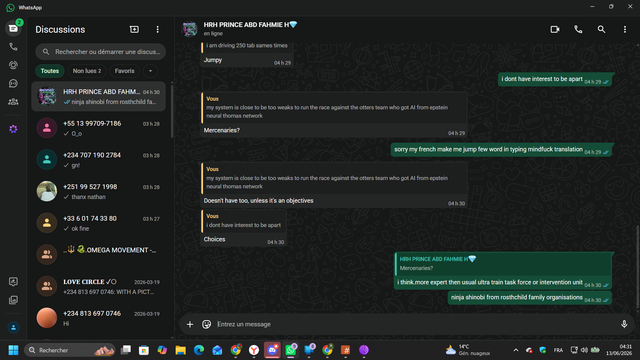640x360 pixels.
Task: Open Discord from taskbar
Action: [x=272, y=350]
